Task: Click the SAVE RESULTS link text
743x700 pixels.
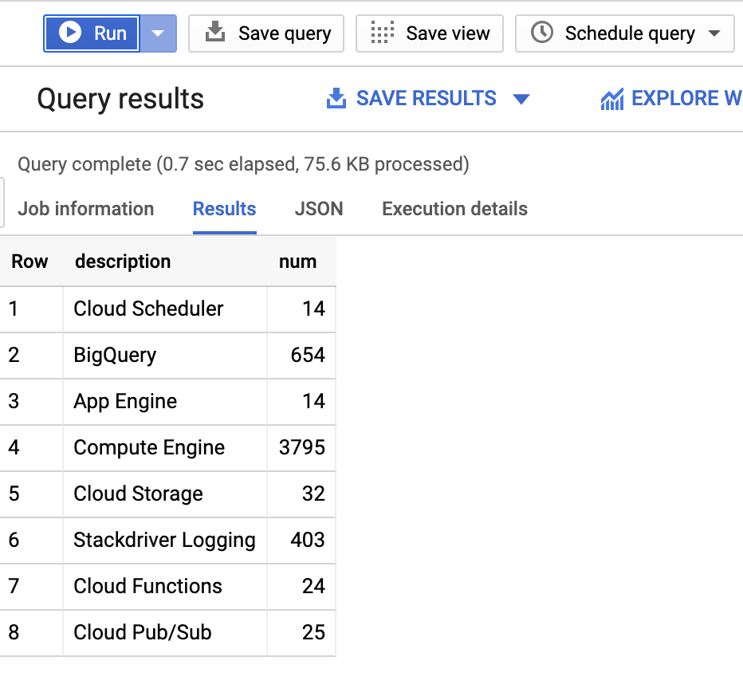Action: [x=426, y=99]
